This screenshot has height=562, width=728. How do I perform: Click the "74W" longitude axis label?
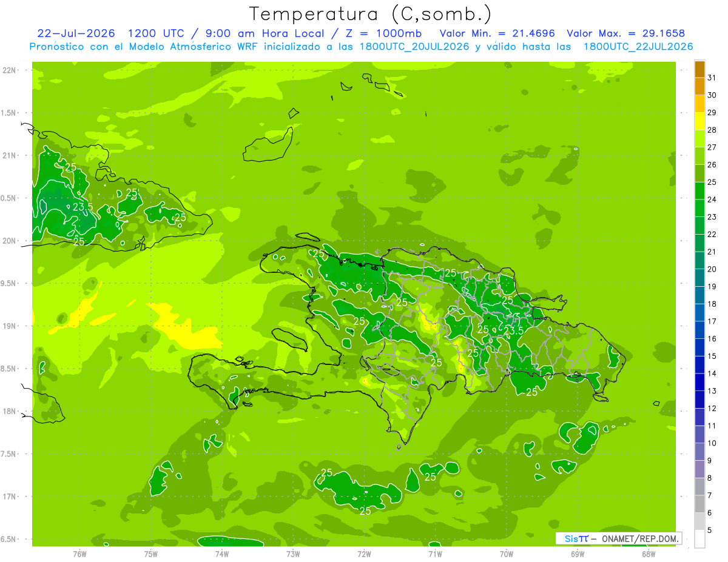point(222,554)
